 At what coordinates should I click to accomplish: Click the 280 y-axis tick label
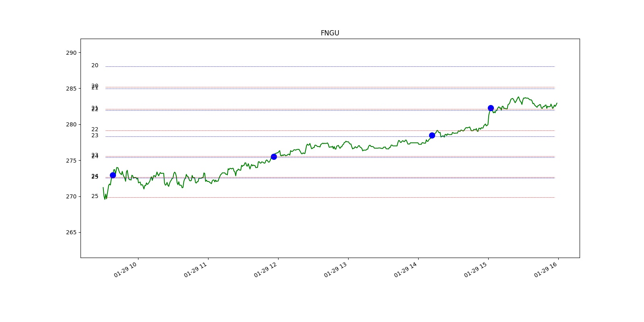click(x=71, y=124)
